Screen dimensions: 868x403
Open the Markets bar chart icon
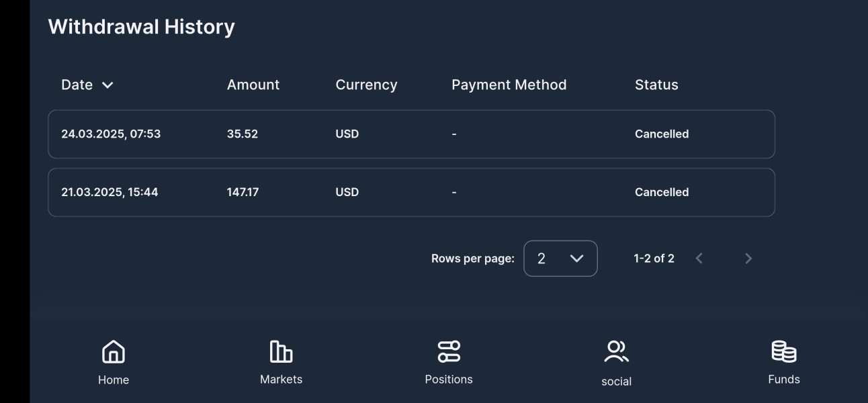[281, 351]
